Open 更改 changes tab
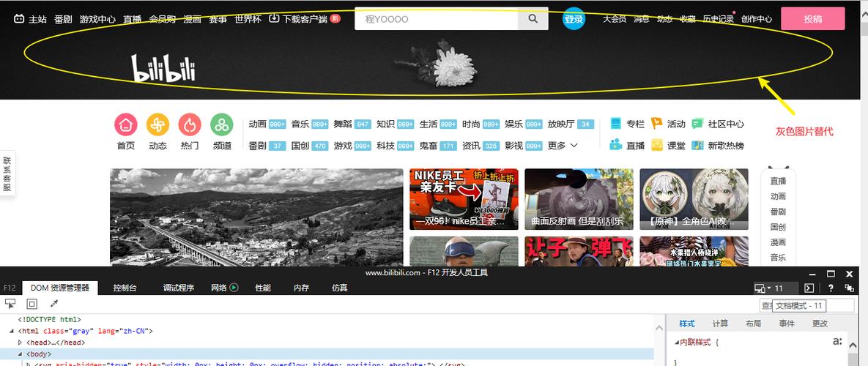The height and width of the screenshot is (366, 868). coord(820,324)
